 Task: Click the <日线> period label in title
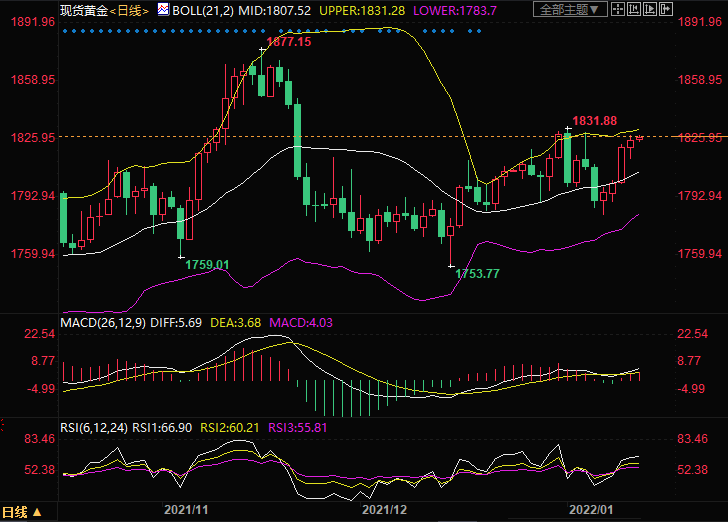pyautogui.click(x=128, y=10)
